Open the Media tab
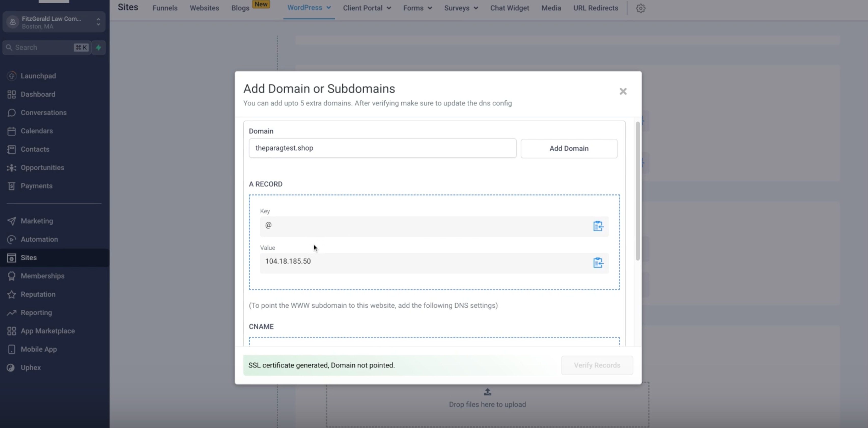Screen dimensions: 868x428 (551, 8)
